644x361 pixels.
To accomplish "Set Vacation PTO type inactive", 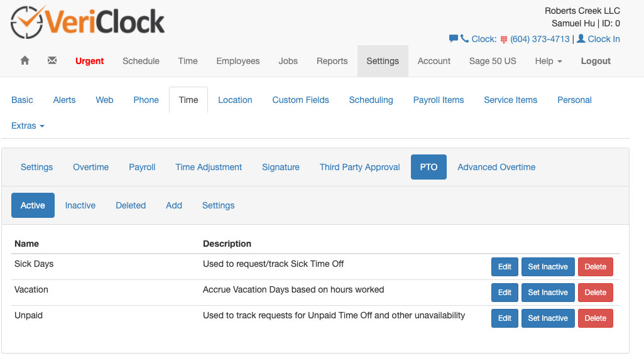I will coord(547,293).
